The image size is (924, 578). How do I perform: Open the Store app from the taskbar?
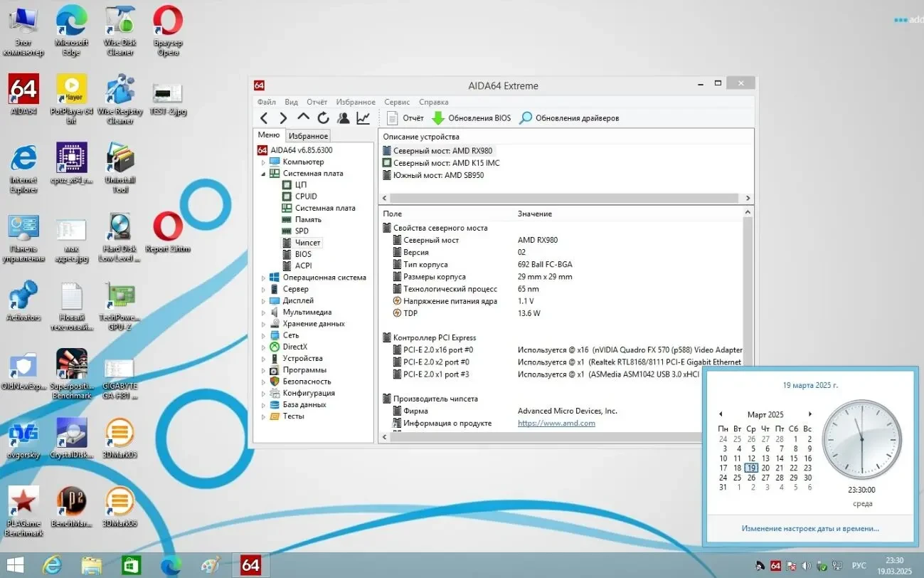131,565
